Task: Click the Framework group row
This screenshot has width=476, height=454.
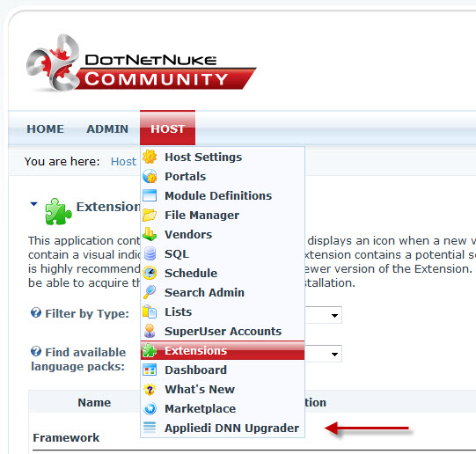Action: point(66,437)
